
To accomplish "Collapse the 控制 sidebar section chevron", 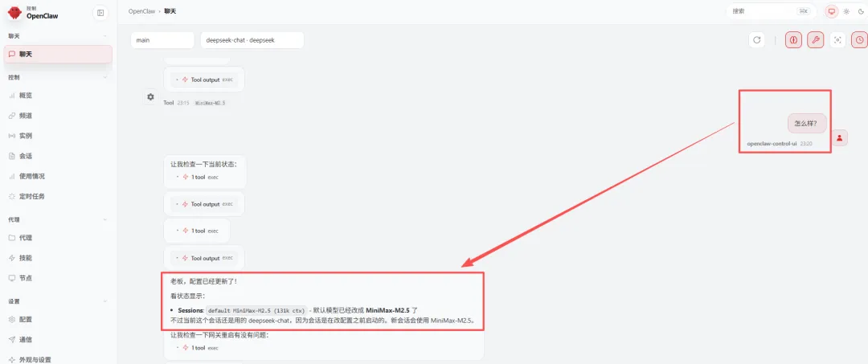I will point(105,77).
